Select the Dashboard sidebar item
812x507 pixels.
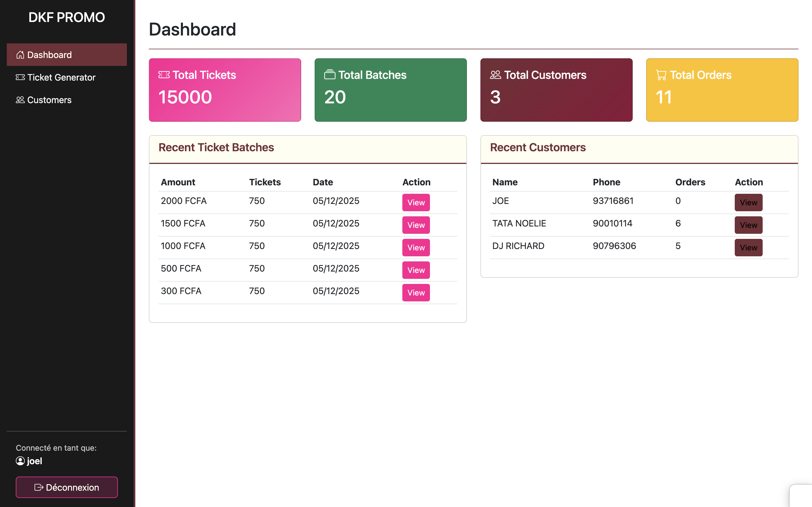point(67,55)
